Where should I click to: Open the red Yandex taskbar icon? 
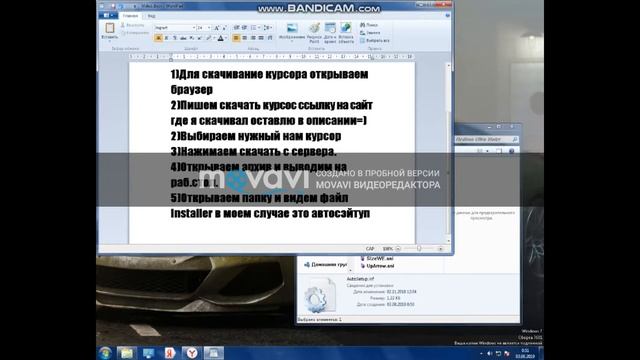(x=170, y=353)
